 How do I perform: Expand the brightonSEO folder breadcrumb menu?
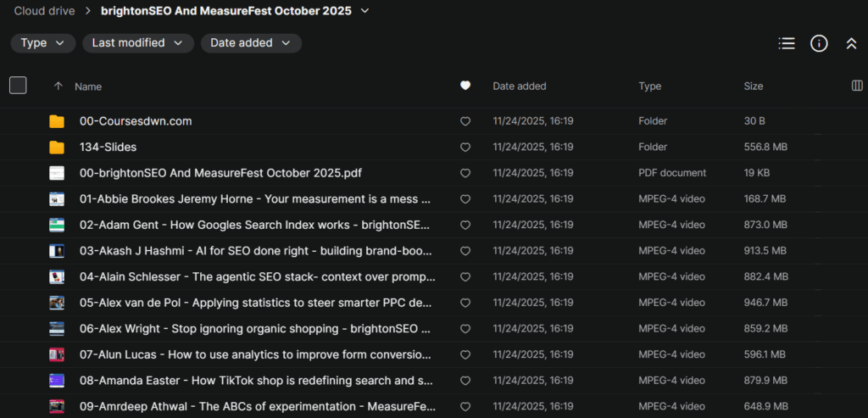364,11
